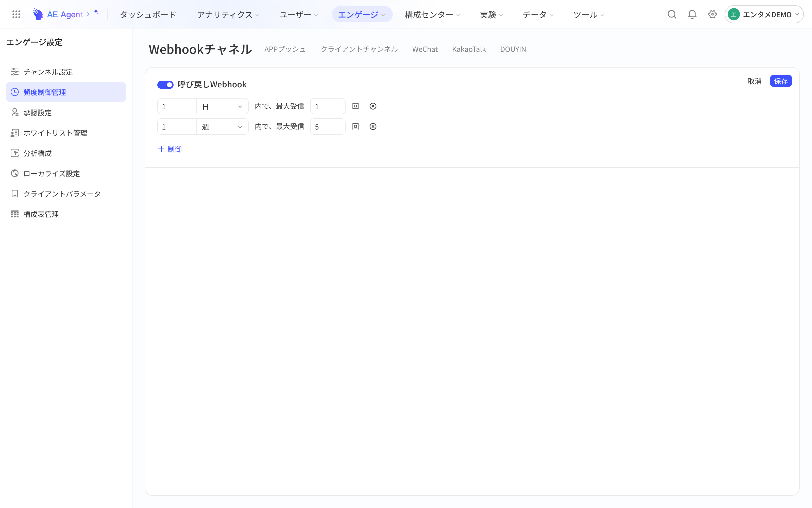Expand the アナリティクス menu
This screenshot has width=812, height=508.
click(x=228, y=14)
